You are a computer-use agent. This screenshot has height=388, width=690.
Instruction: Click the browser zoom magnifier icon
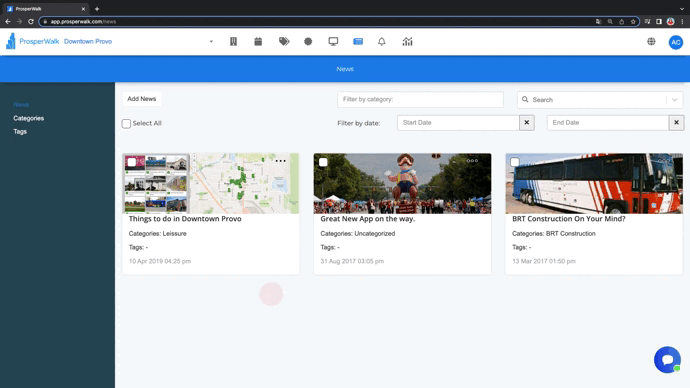pyautogui.click(x=610, y=21)
